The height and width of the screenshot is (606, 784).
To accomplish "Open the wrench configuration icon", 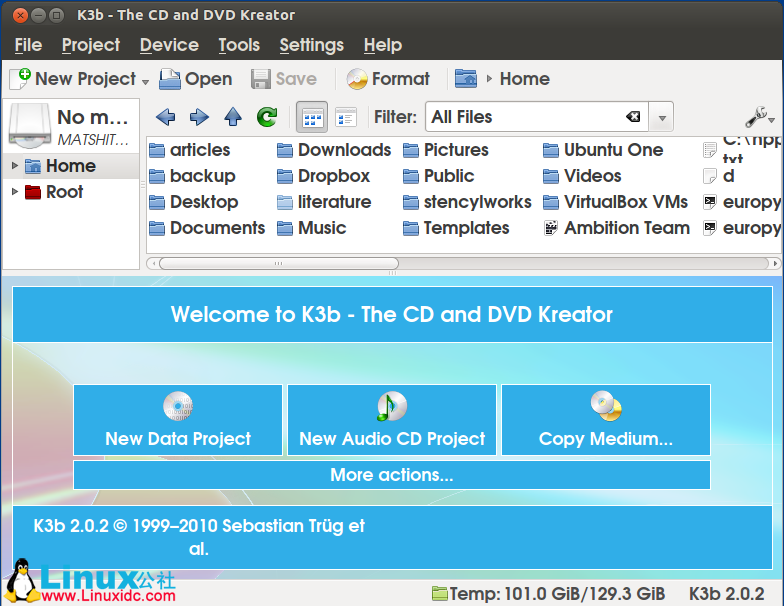I will click(757, 117).
